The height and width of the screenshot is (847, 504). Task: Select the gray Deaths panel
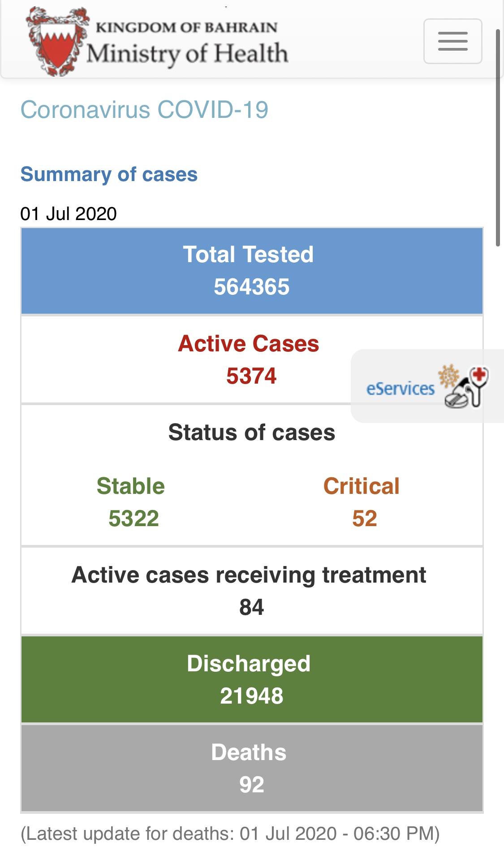pyautogui.click(x=252, y=768)
